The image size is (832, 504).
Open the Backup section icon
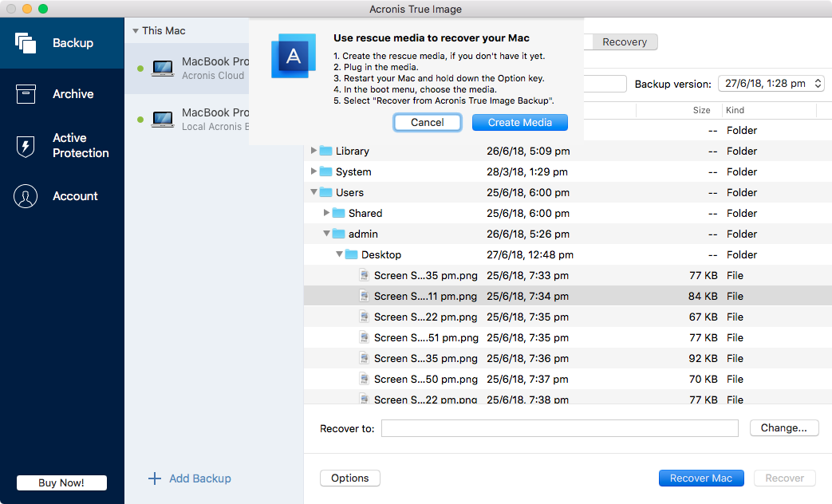(26, 43)
